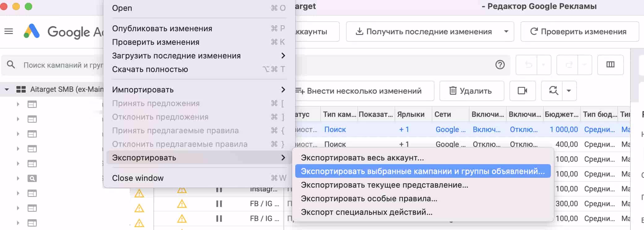
Task: Sort by Показат... column header
Action: coord(376,114)
